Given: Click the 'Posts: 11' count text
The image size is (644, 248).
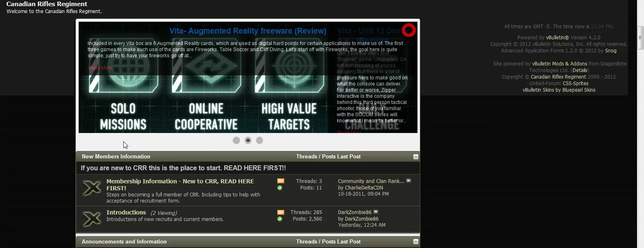Looking at the screenshot, I should coord(311,188).
